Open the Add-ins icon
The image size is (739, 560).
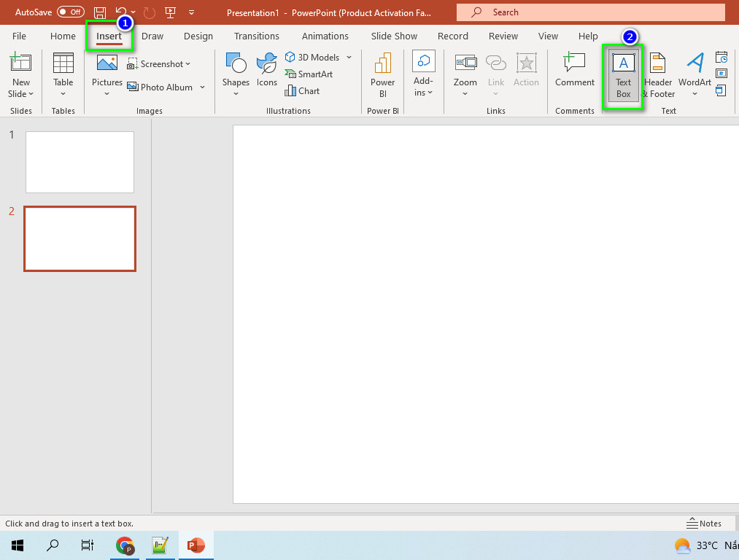point(423,61)
